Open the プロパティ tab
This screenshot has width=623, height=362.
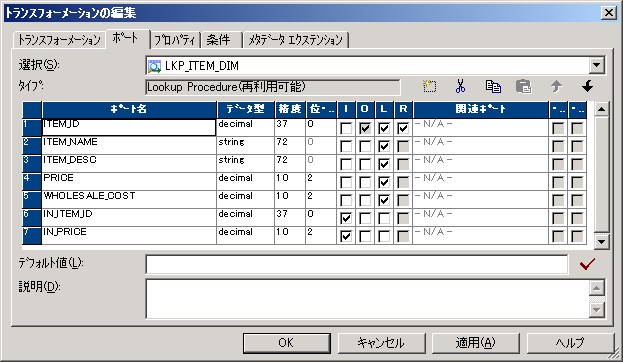click(x=175, y=40)
